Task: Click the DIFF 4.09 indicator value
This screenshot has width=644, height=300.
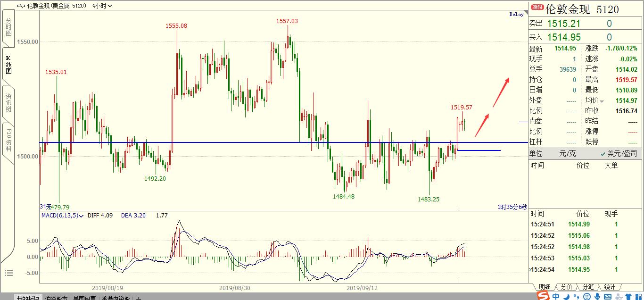Action: 101,216
